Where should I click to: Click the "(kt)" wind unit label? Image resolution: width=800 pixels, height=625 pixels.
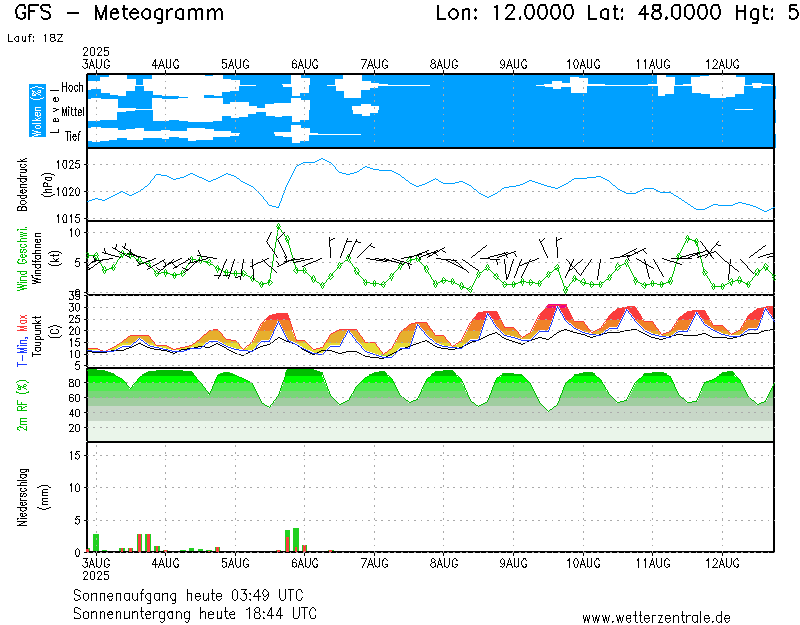point(56,259)
